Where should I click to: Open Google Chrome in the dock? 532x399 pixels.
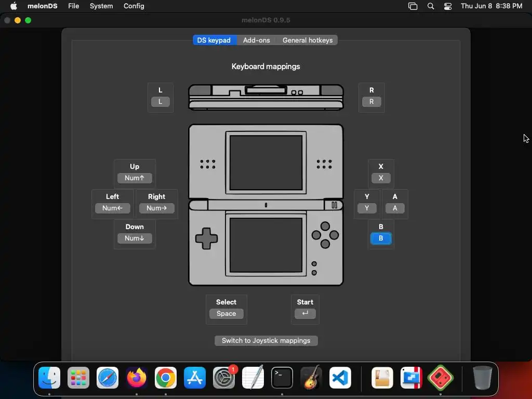point(166,378)
